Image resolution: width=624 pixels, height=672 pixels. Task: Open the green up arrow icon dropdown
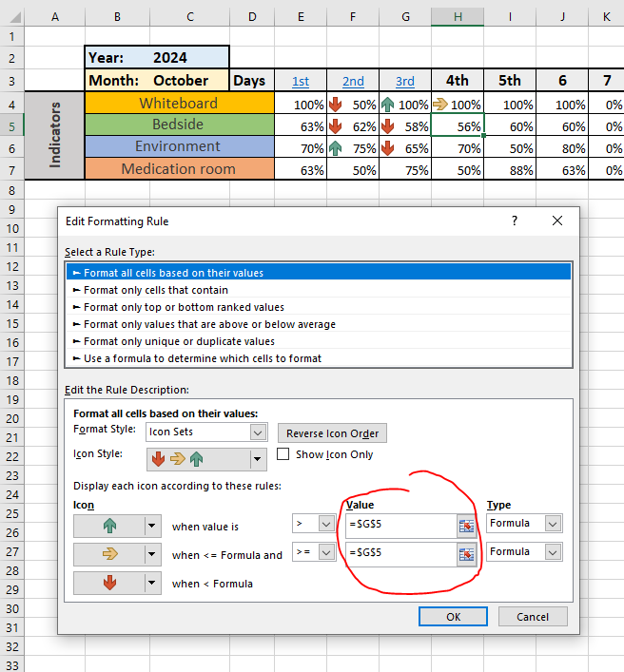coord(151,526)
